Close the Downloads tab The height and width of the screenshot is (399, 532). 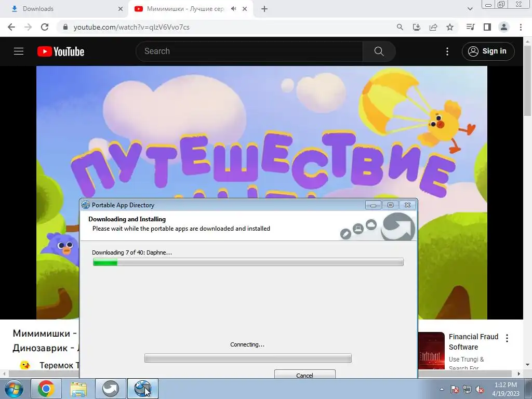tap(121, 9)
